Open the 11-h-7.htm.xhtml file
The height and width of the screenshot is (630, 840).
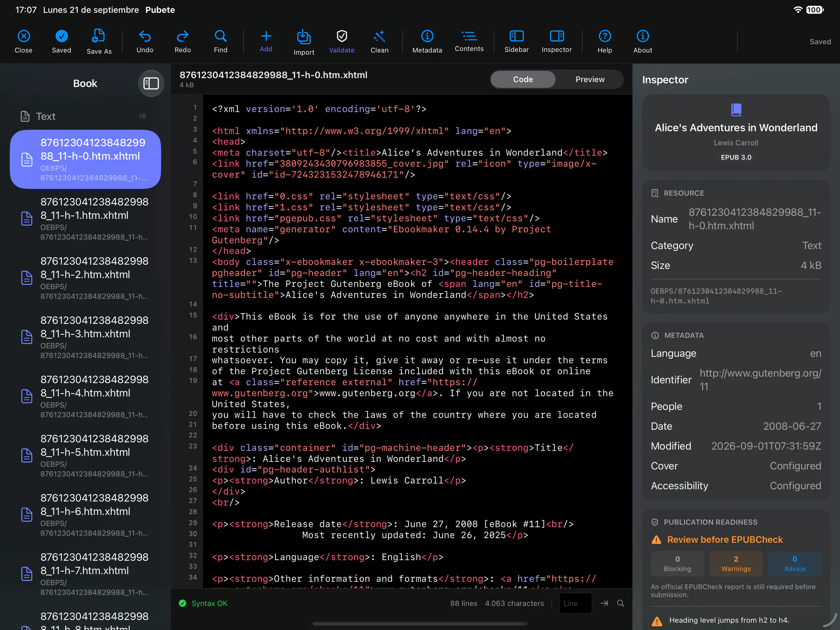click(x=85, y=574)
